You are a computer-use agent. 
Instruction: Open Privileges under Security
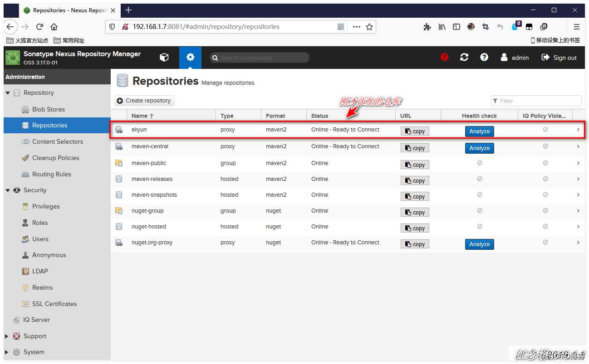pos(45,206)
